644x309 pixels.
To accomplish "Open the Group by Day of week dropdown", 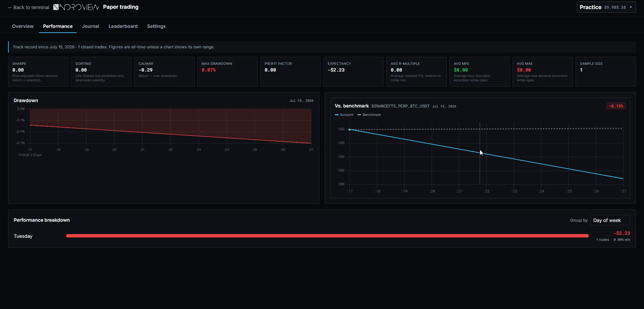I will point(610,220).
